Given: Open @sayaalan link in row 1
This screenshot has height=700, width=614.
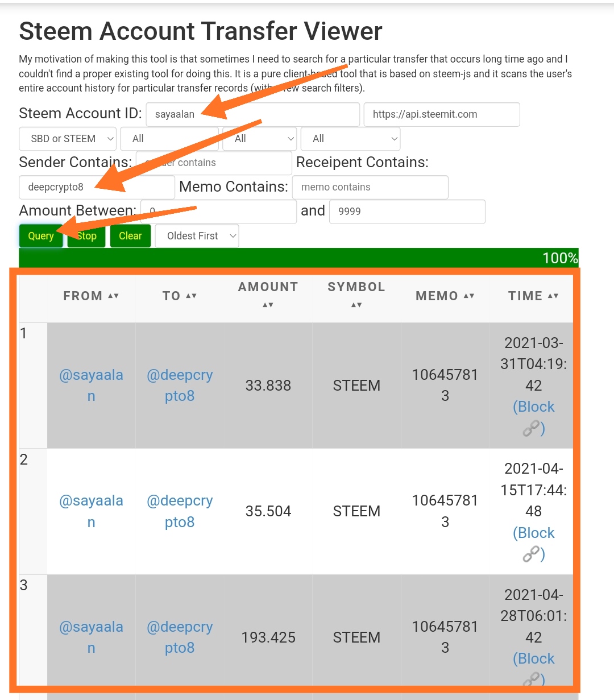Looking at the screenshot, I should (x=91, y=386).
